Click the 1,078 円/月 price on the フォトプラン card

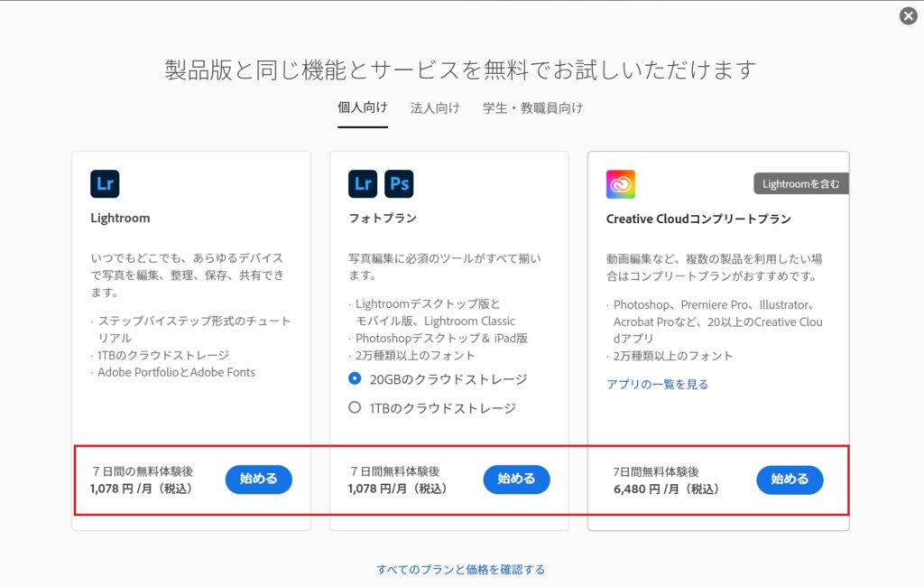coord(397,489)
